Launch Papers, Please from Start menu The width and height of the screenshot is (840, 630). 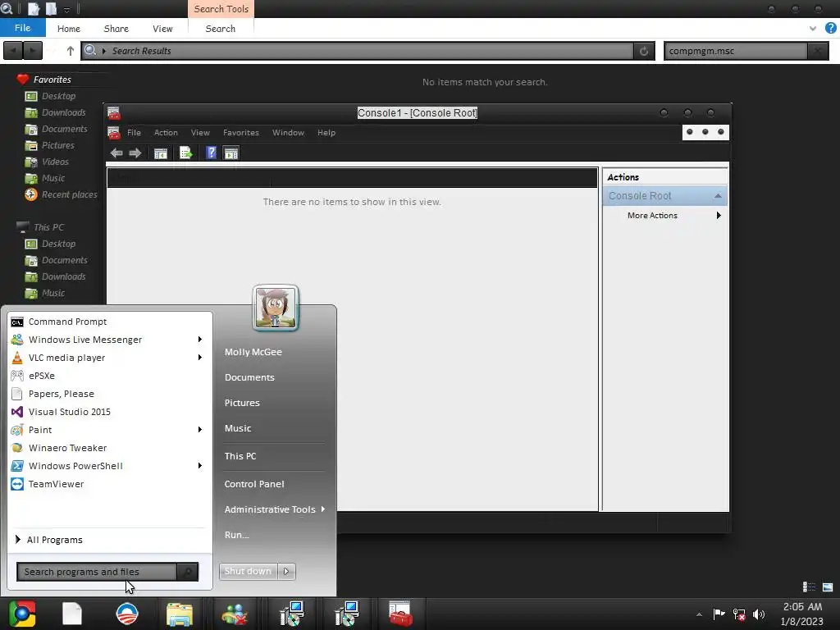(61, 394)
